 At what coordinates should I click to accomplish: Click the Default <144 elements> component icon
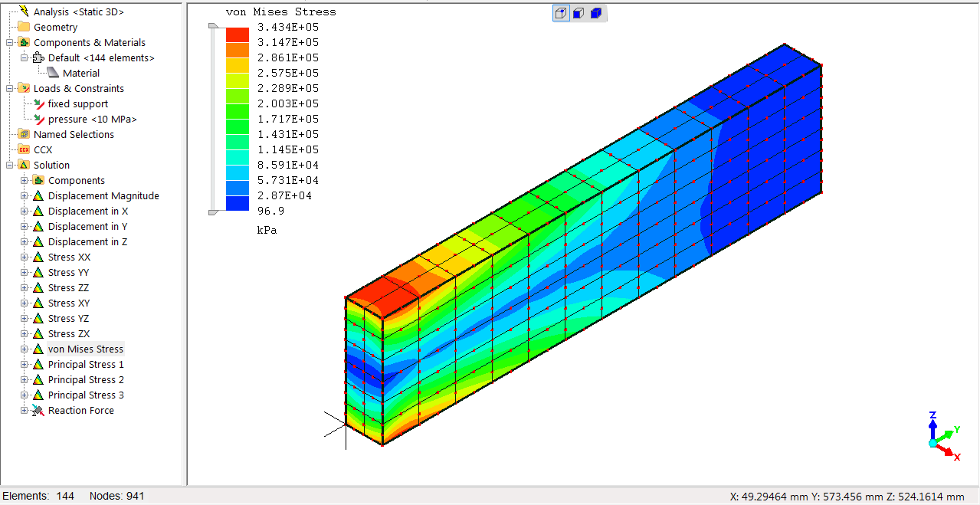(x=38, y=57)
